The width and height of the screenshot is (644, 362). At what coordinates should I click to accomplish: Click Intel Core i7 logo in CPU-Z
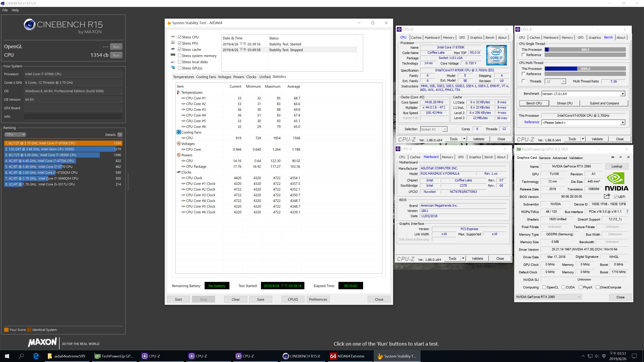click(496, 55)
